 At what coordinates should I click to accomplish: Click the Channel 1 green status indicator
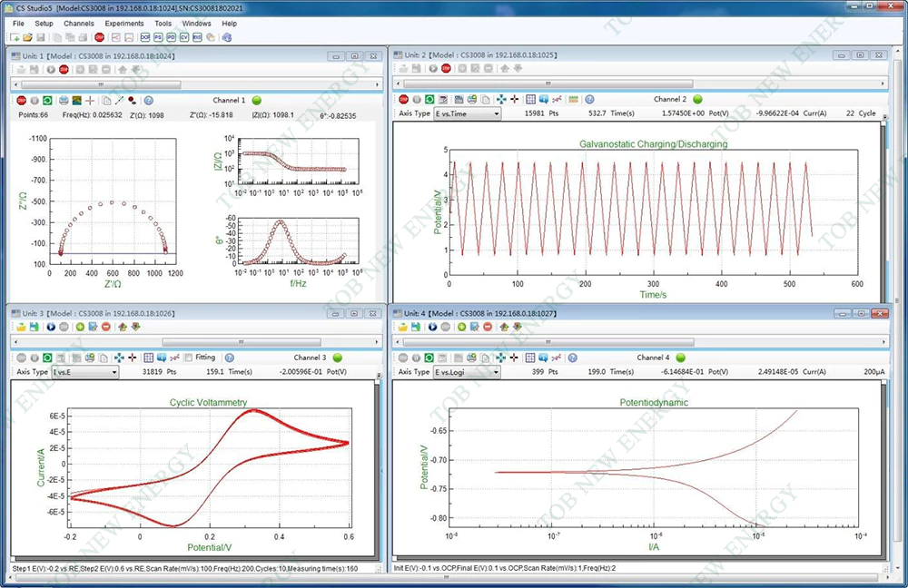coord(256,100)
